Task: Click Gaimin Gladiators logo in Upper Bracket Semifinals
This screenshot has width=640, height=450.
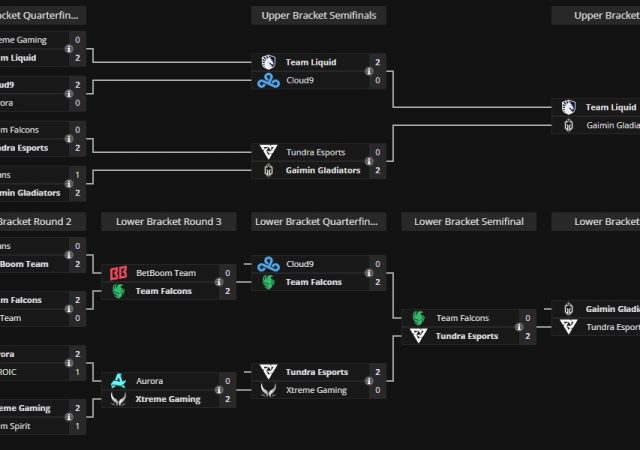Action: [268, 170]
